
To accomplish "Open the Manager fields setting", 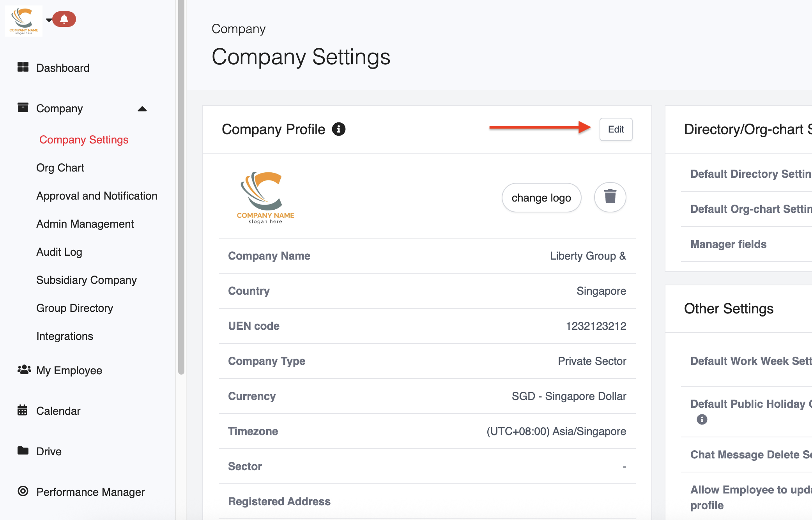I will 728,244.
